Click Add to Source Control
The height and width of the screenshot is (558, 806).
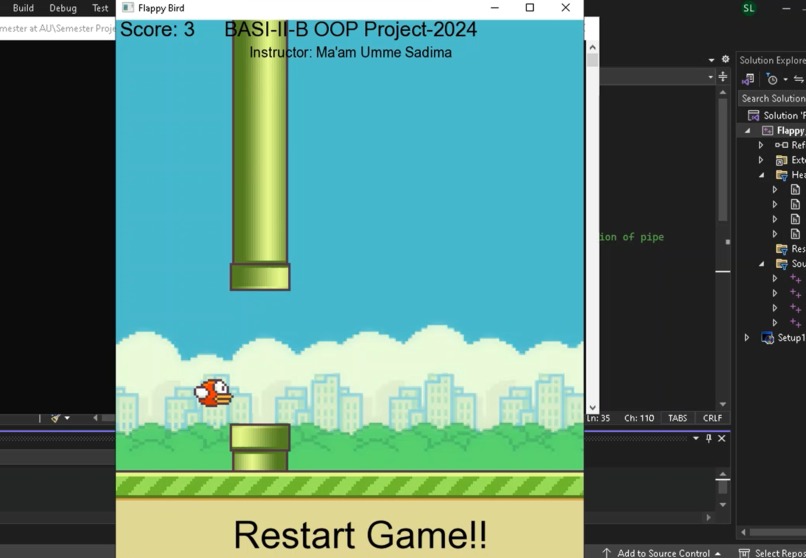pos(661,553)
